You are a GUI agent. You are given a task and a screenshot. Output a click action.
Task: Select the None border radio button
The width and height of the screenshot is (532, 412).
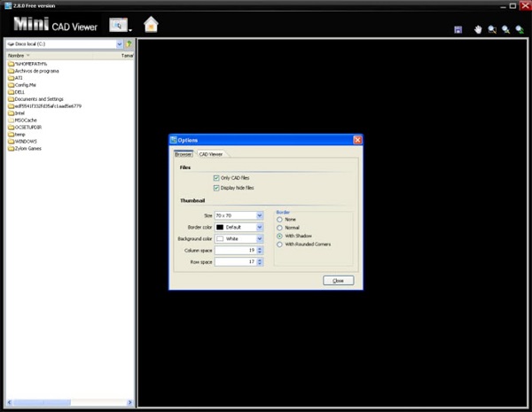click(279, 220)
